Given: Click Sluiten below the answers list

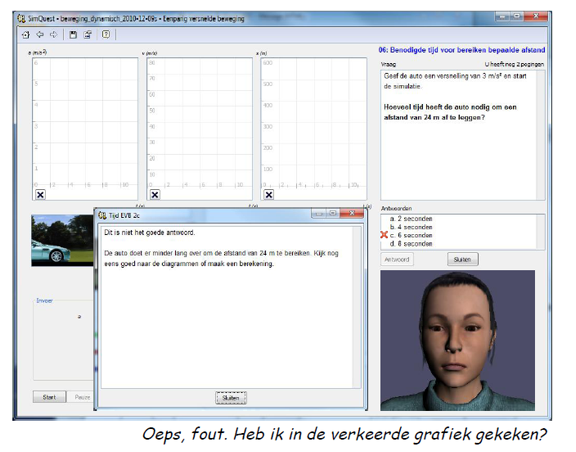Looking at the screenshot, I should (x=462, y=259).
